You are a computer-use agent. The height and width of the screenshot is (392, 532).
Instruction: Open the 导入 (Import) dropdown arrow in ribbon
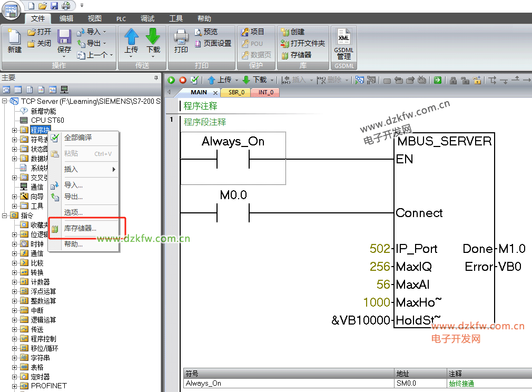(104, 32)
